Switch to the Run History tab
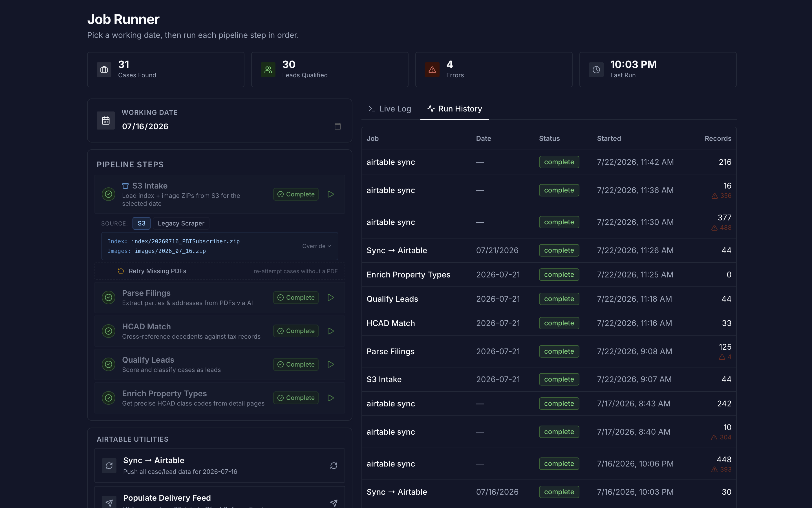 point(455,109)
